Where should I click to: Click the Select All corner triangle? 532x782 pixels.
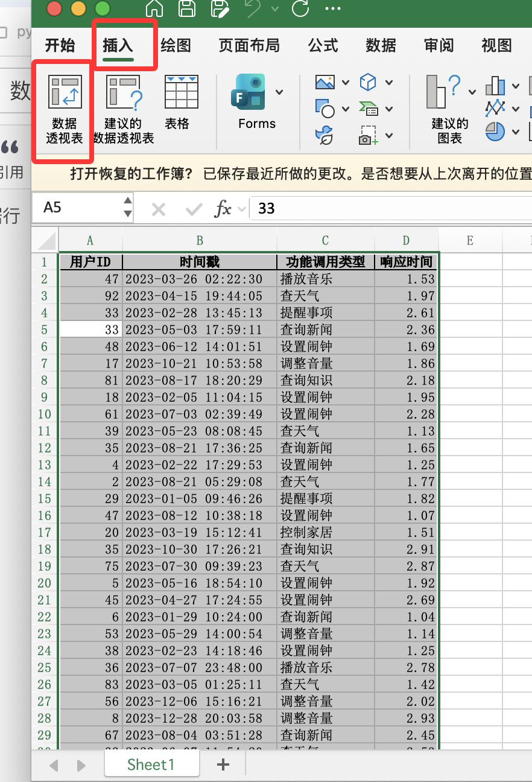click(x=46, y=241)
